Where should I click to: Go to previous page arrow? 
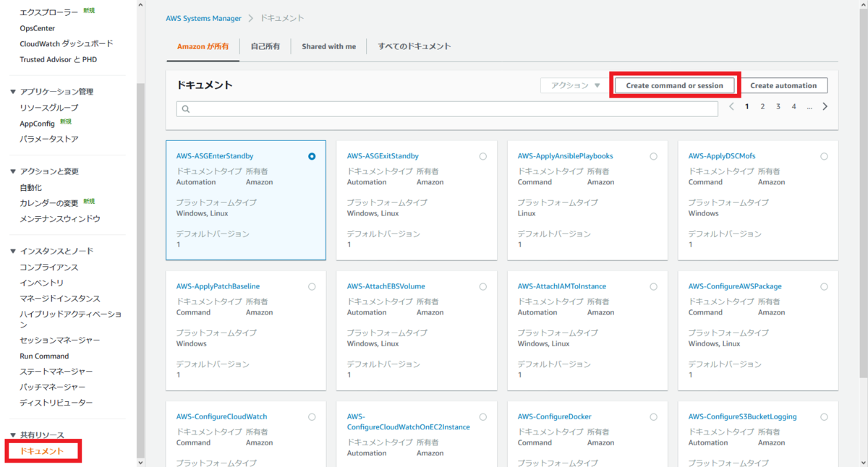coord(731,106)
